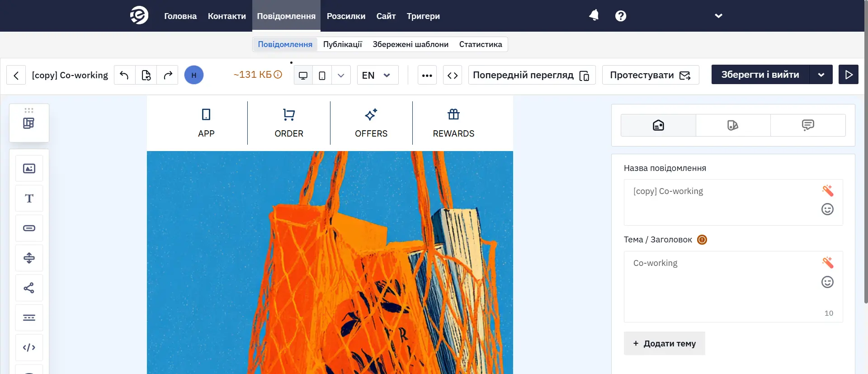
Task: Open the help question mark icon
Action: (621, 16)
